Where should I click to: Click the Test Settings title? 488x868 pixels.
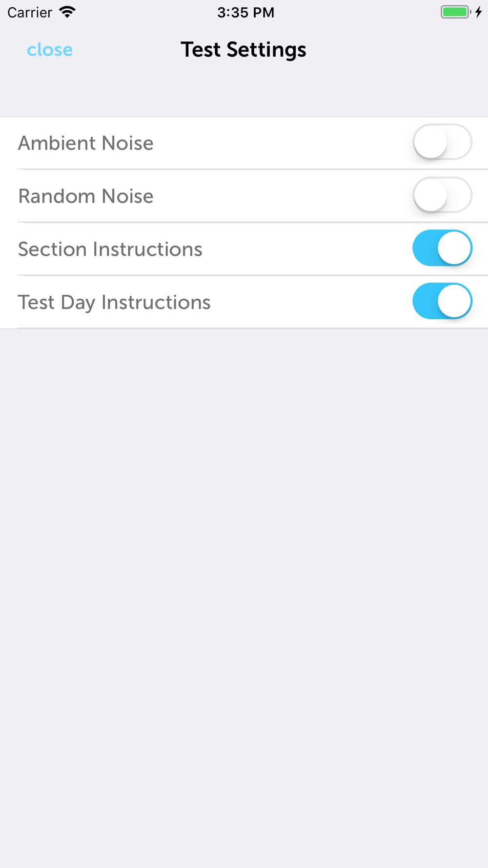[244, 50]
